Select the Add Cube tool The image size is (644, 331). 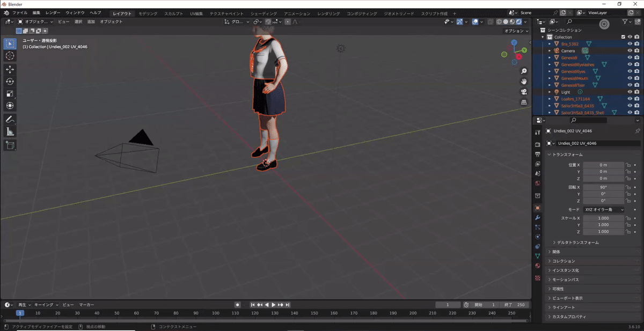10,145
